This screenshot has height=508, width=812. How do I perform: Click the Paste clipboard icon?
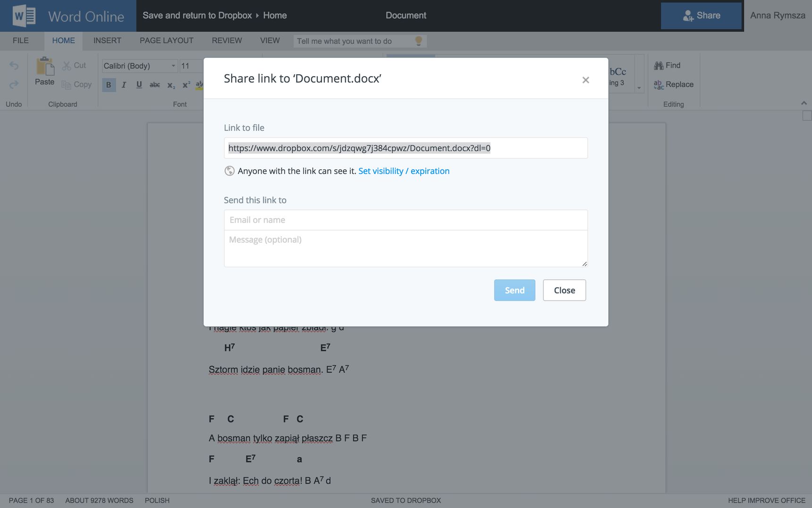[x=45, y=66]
